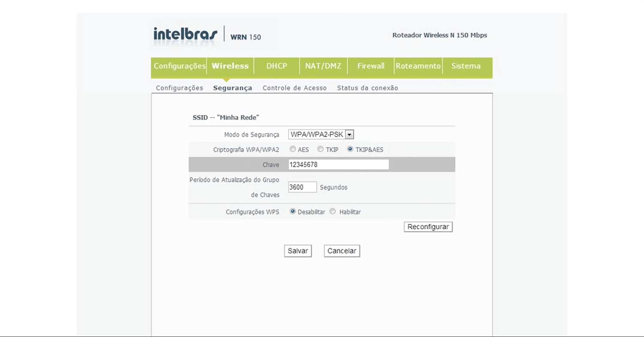The width and height of the screenshot is (644, 337).
Task: Click the Reconfigurar button
Action: (428, 227)
